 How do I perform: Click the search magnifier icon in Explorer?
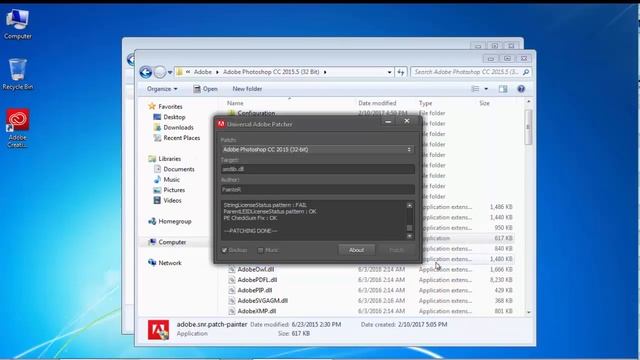526,72
